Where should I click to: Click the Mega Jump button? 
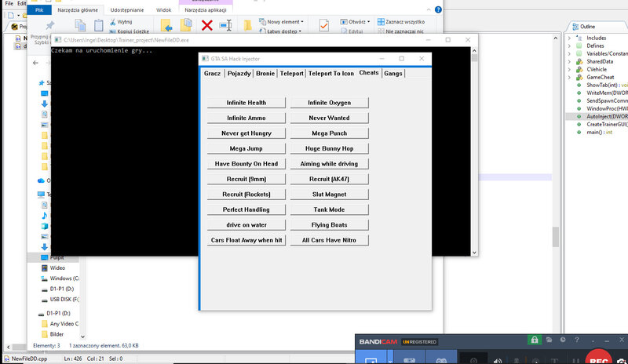tap(246, 148)
